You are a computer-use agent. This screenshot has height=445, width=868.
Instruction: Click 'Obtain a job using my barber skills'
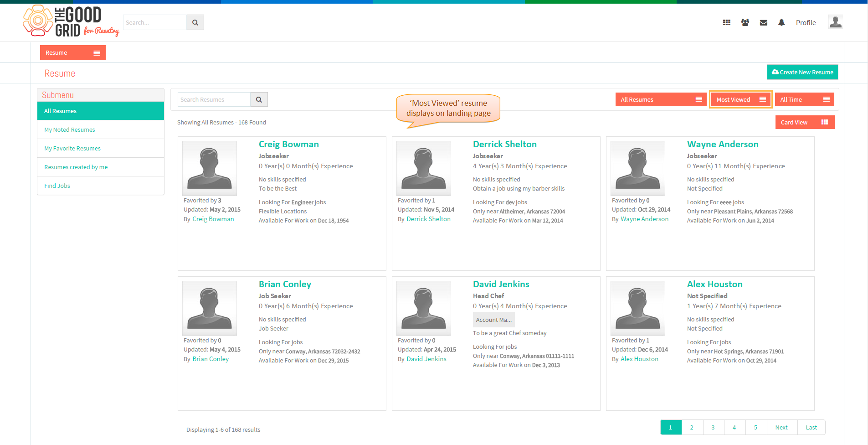[x=519, y=188]
